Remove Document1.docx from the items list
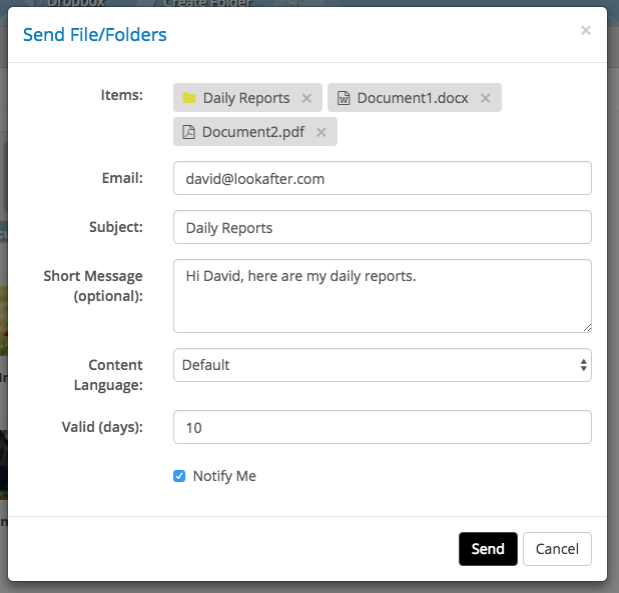The width and height of the screenshot is (619, 593). tap(485, 98)
